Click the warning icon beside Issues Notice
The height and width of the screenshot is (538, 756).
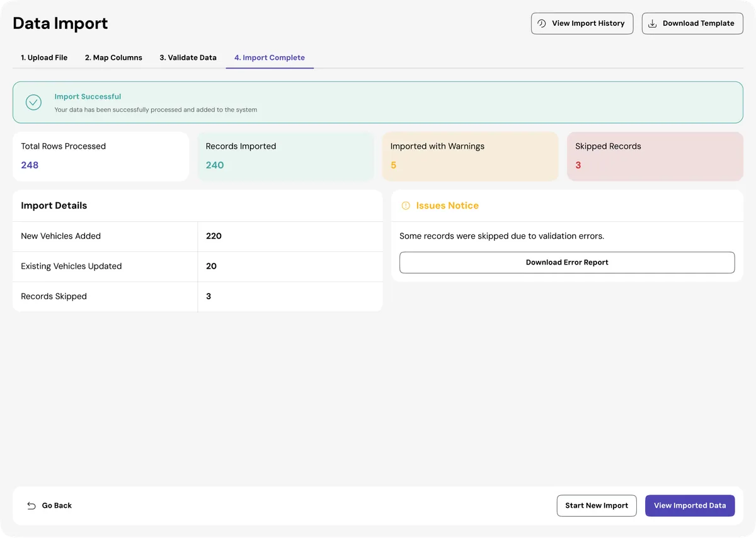tap(405, 205)
